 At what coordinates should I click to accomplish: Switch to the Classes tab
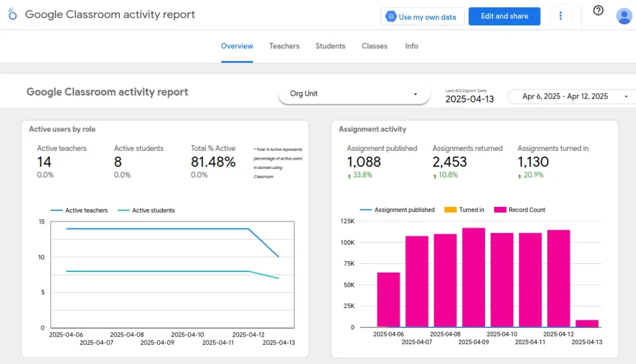(374, 46)
